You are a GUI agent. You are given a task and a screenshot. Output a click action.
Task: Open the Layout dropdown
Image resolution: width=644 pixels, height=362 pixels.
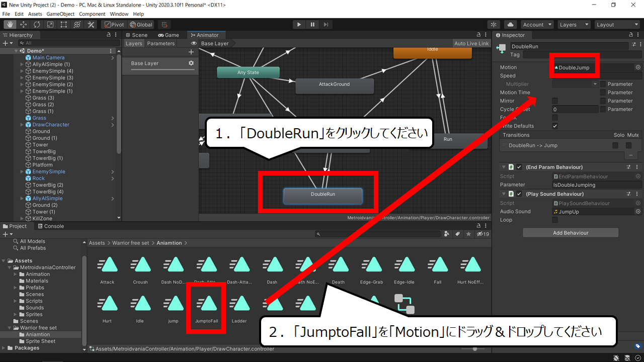click(616, 25)
